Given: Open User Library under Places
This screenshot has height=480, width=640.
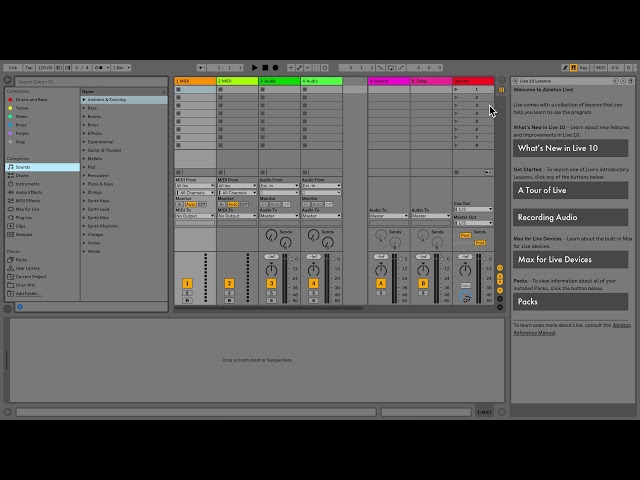Looking at the screenshot, I should (x=42, y=268).
